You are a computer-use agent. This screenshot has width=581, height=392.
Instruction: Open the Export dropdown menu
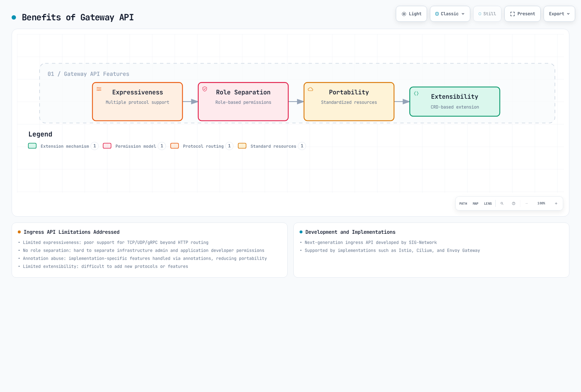[x=559, y=14]
